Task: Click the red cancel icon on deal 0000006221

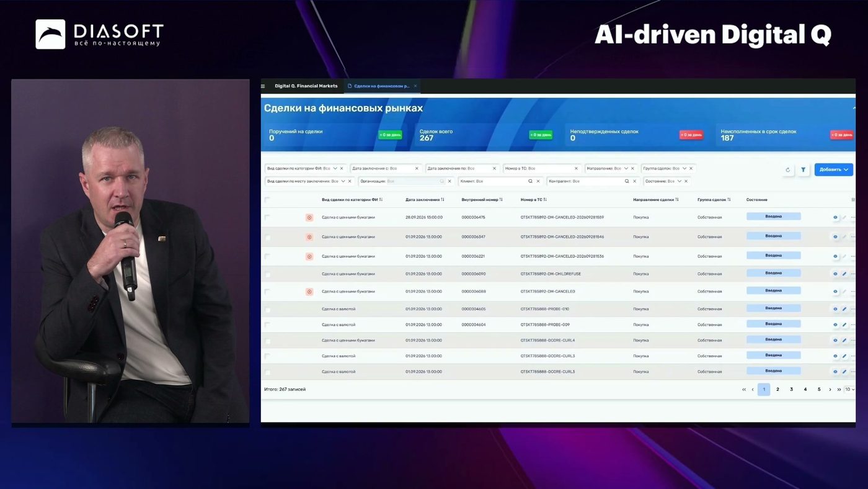Action: click(x=309, y=256)
